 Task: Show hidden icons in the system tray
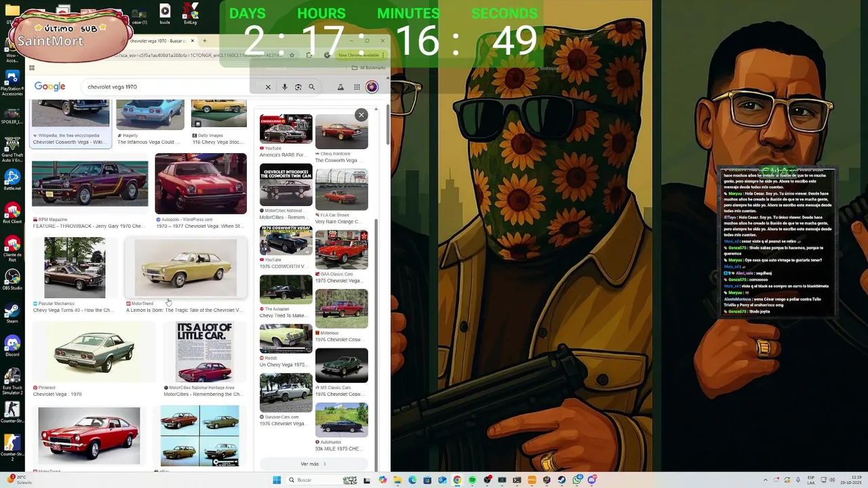[x=766, y=480]
